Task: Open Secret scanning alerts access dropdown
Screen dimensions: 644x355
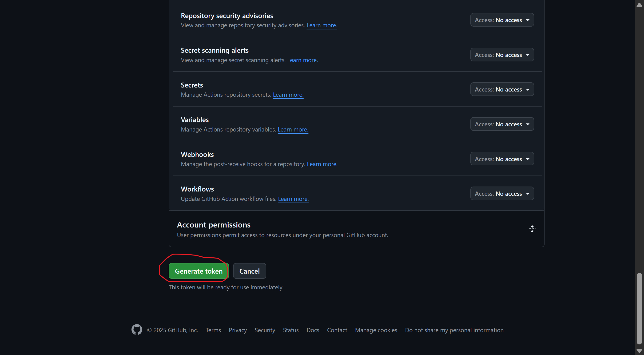Action: pos(502,55)
